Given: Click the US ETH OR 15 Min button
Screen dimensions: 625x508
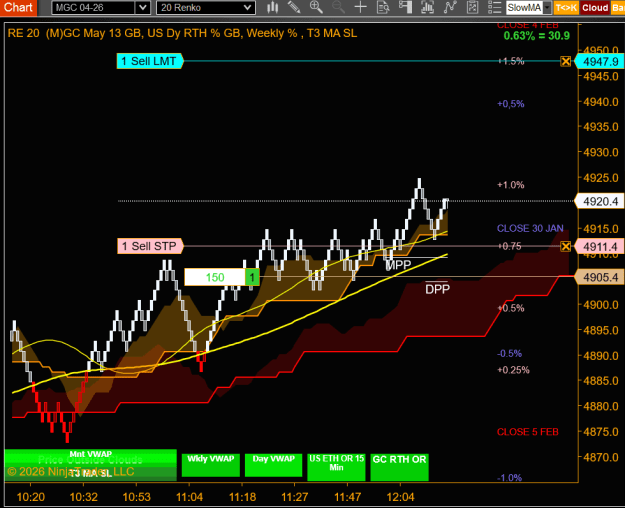Looking at the screenshot, I should [x=336, y=467].
